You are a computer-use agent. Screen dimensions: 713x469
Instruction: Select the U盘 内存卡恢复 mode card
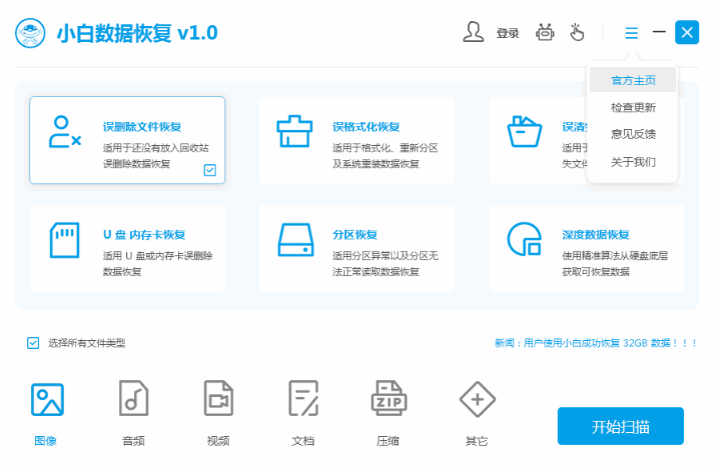pos(127,248)
